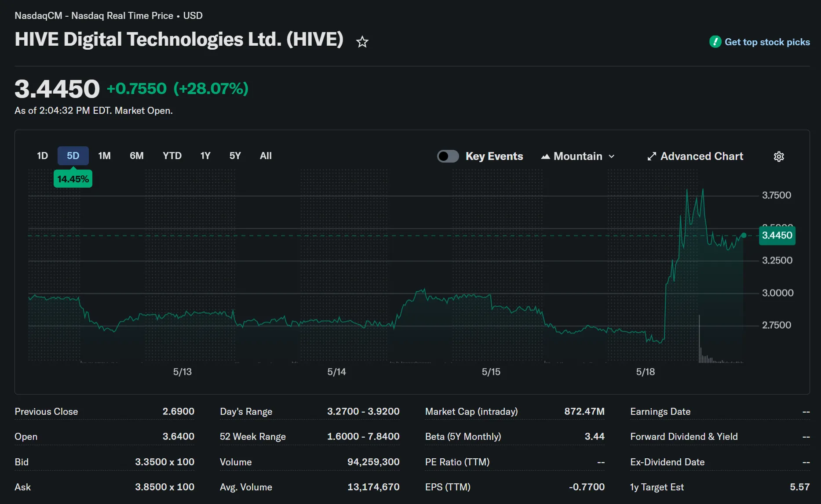Select the 5D time range tab
The image size is (821, 504).
tap(73, 156)
